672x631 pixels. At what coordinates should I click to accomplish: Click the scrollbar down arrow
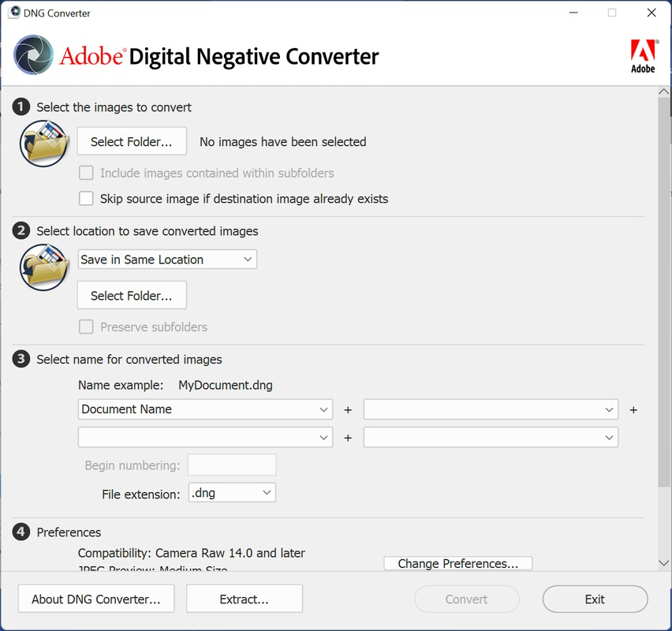tap(664, 563)
